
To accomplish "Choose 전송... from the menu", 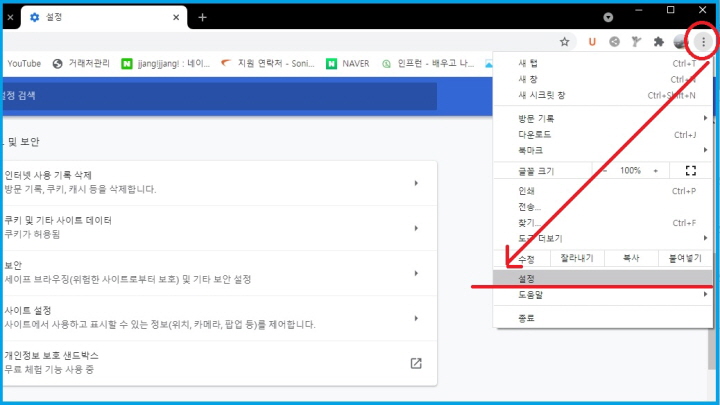I will (x=603, y=207).
